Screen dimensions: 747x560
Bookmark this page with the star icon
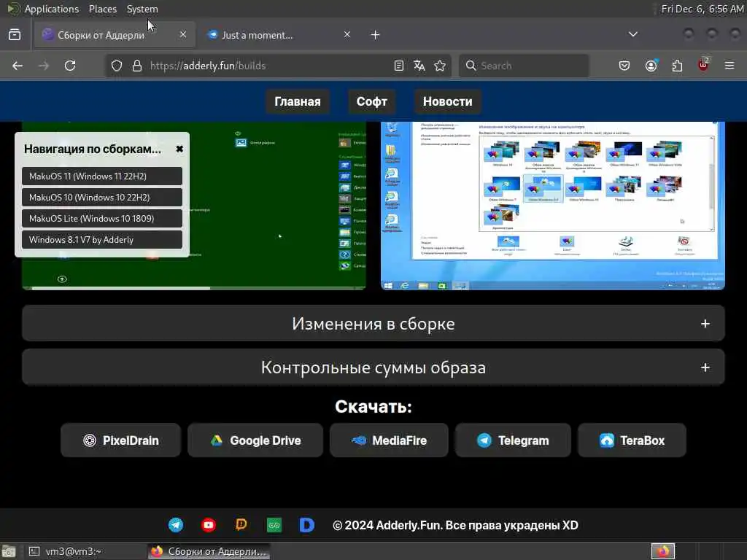click(440, 66)
